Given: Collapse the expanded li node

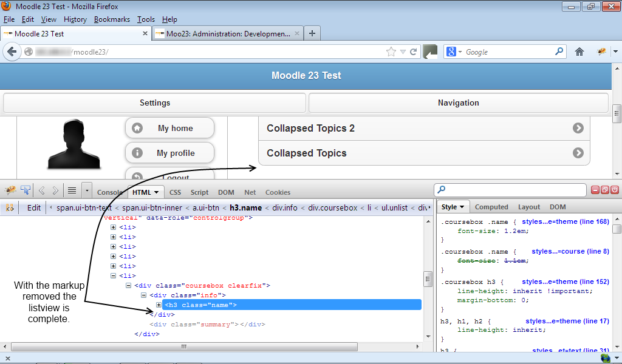Looking at the screenshot, I should coord(113,275).
